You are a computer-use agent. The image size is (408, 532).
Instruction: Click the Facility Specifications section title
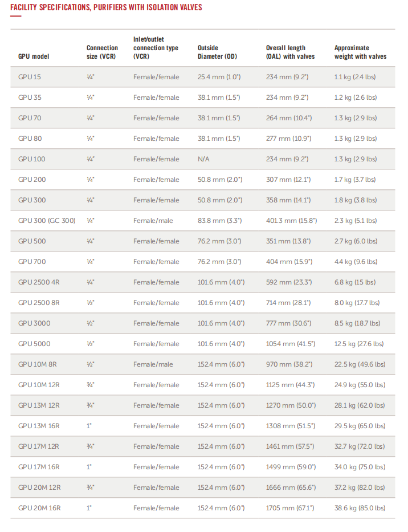(106, 7)
